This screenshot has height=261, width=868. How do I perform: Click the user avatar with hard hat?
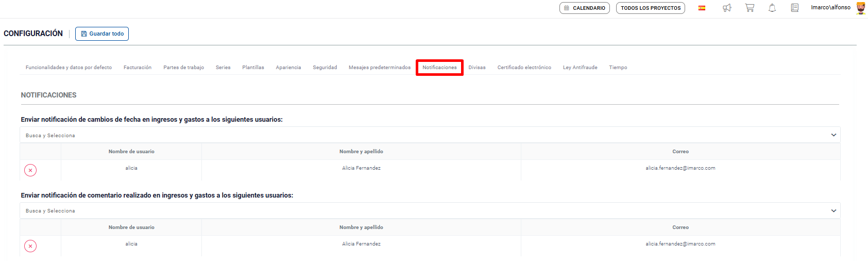(861, 8)
